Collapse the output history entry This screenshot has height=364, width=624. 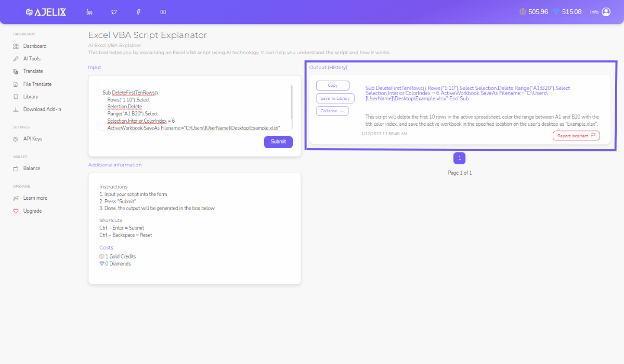pos(332,111)
